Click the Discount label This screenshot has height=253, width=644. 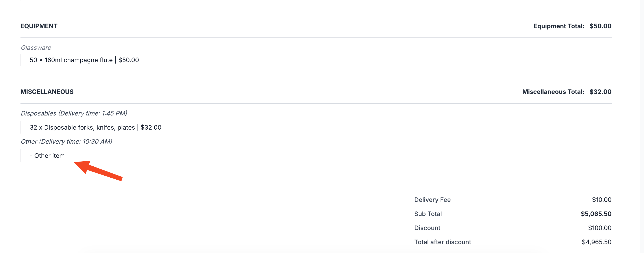click(x=427, y=228)
